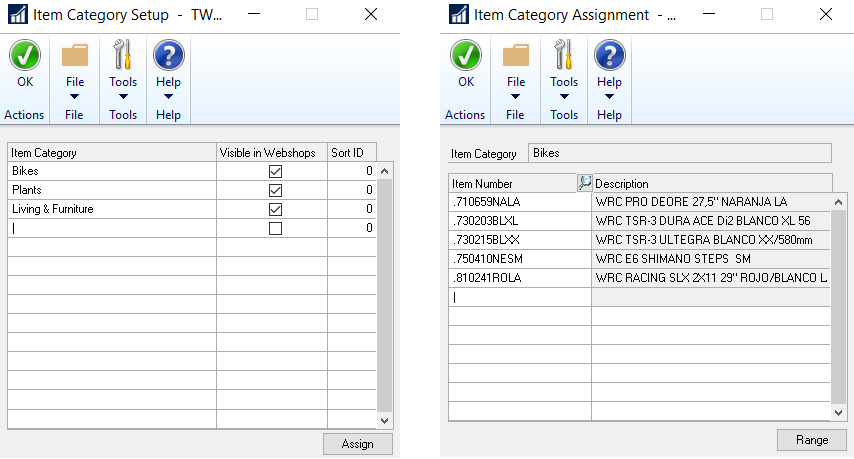Click the Description column header
This screenshot has width=854, height=459.
[x=712, y=183]
